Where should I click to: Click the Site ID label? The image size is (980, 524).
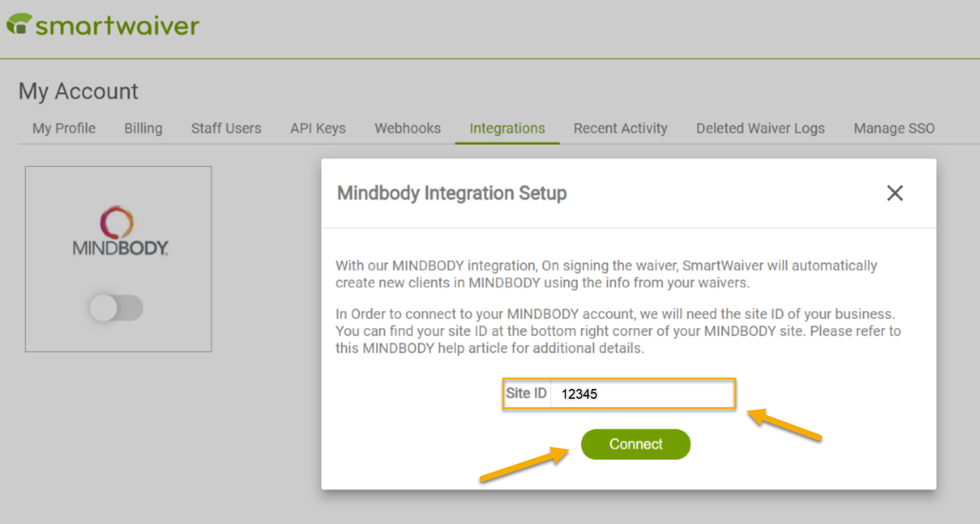527,393
